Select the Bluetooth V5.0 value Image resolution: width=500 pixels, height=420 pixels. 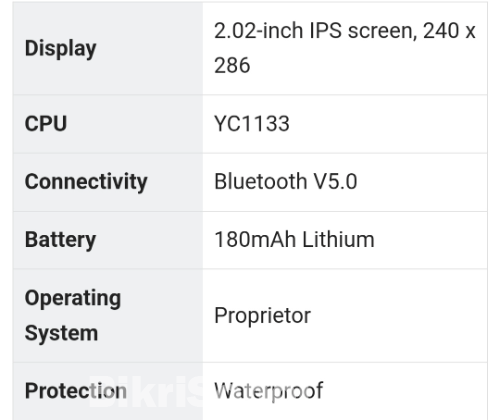[x=286, y=182]
